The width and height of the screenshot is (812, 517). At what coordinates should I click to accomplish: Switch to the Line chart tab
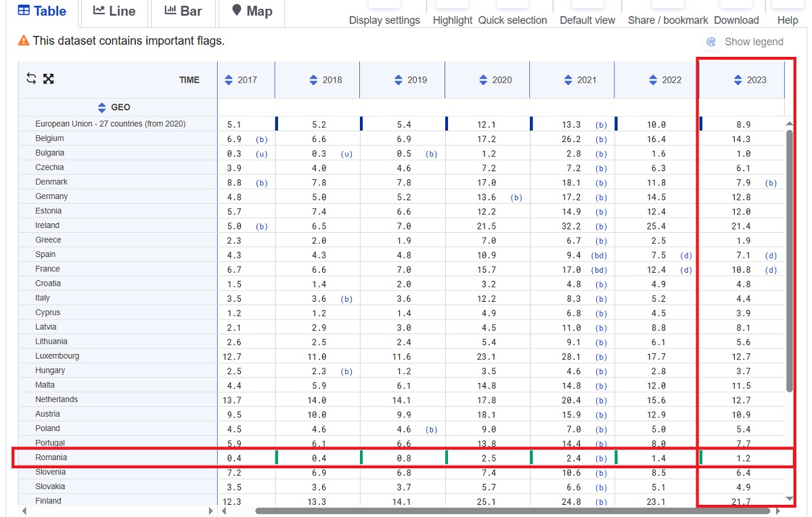pos(114,12)
